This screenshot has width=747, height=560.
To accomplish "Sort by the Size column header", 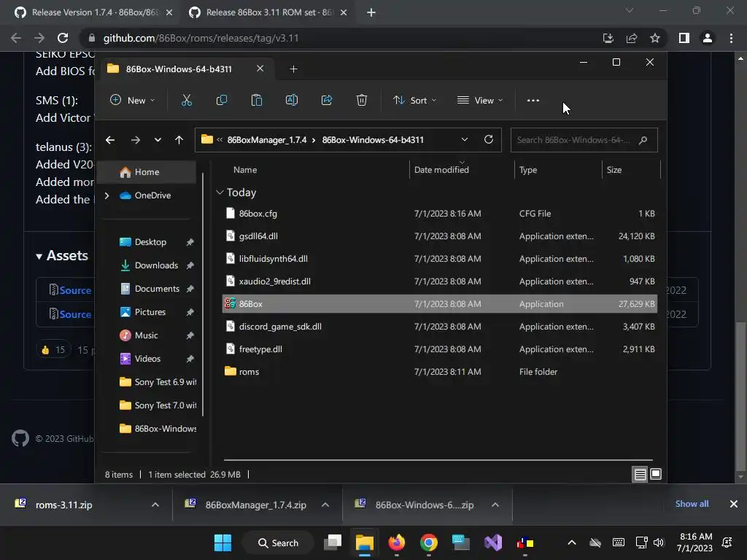I will 614,170.
